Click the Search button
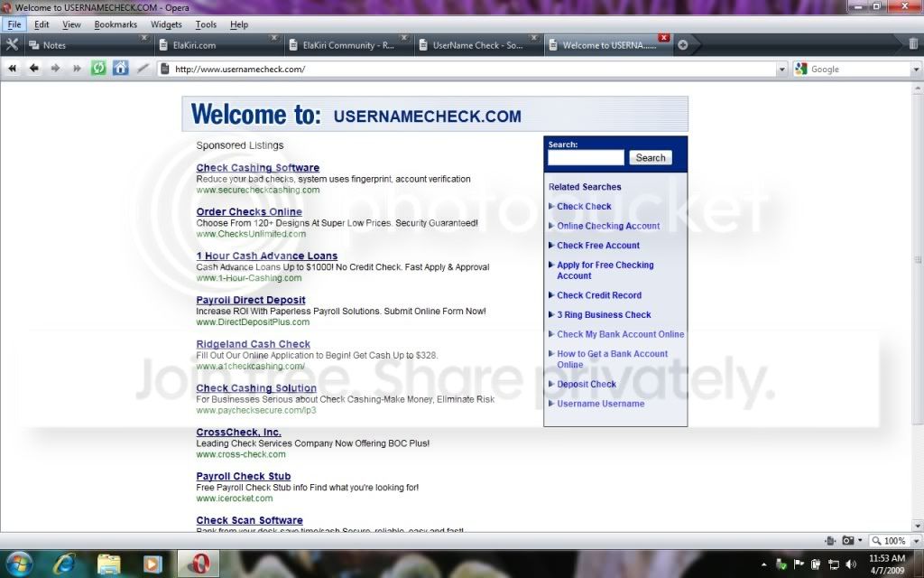The height and width of the screenshot is (578, 924). [651, 157]
